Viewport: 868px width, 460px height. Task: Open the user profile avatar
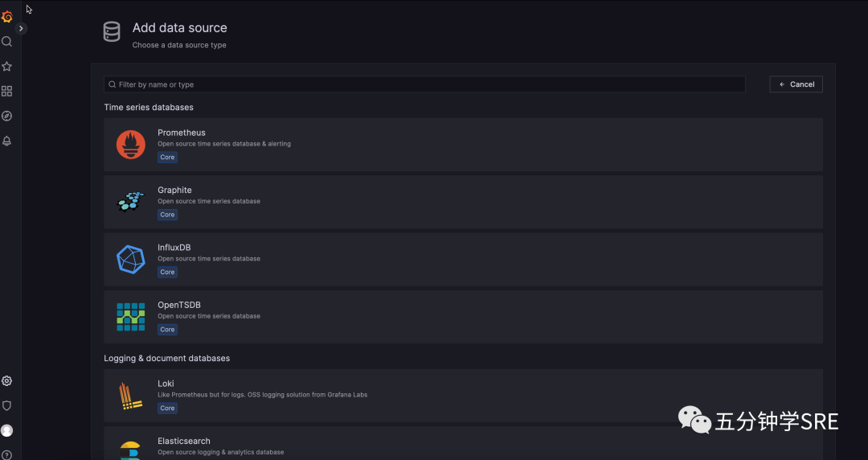[6, 430]
